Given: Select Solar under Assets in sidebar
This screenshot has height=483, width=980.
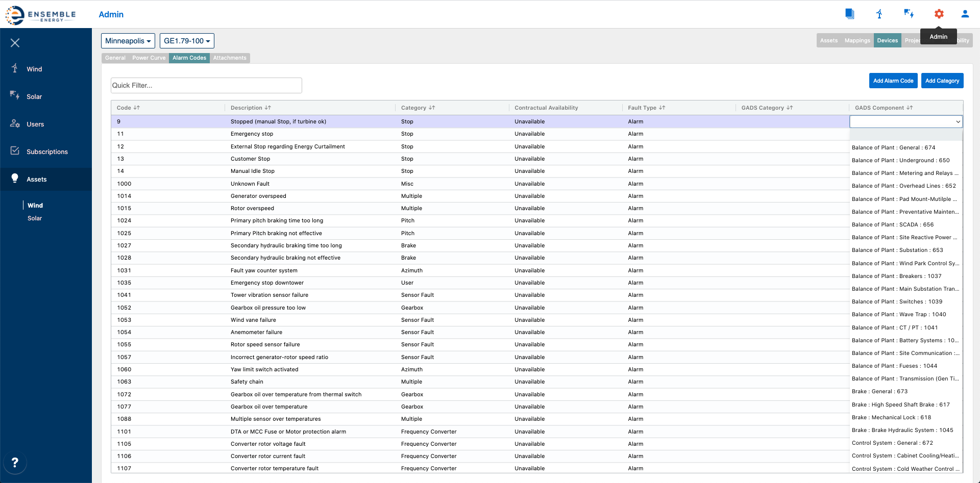Looking at the screenshot, I should coord(35,218).
